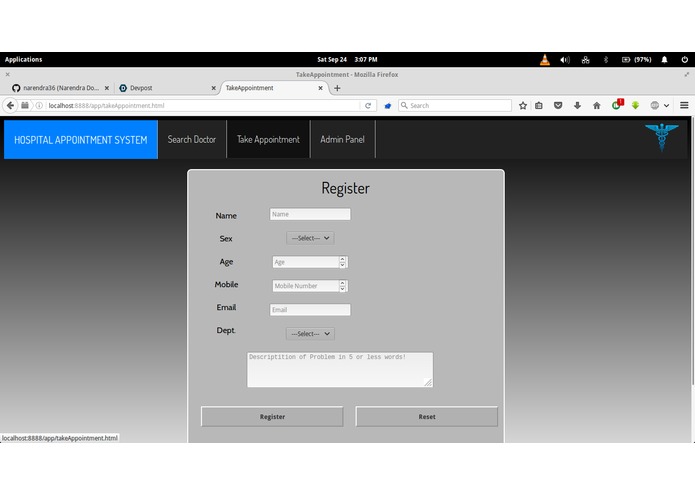The width and height of the screenshot is (695, 494).
Task: Click the Age number field
Action: (x=306, y=262)
